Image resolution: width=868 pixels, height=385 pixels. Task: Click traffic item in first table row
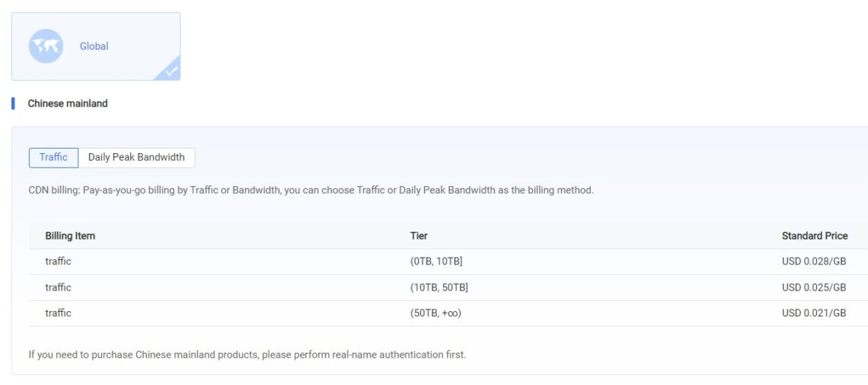[x=59, y=261]
